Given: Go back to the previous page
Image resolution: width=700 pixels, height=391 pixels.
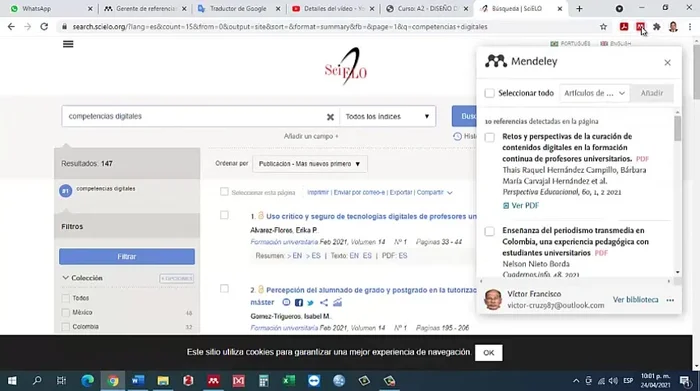Looking at the screenshot, I should click(x=11, y=27).
